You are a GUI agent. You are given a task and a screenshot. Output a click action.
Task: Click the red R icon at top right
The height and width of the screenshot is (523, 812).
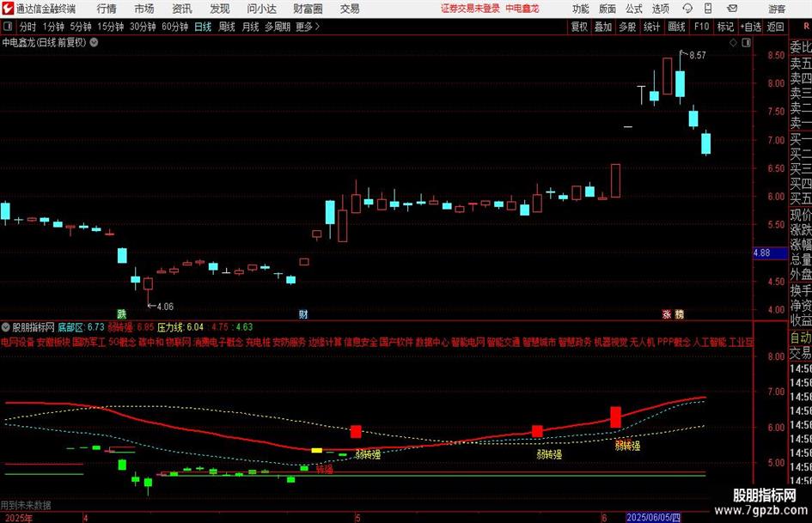pos(806,26)
